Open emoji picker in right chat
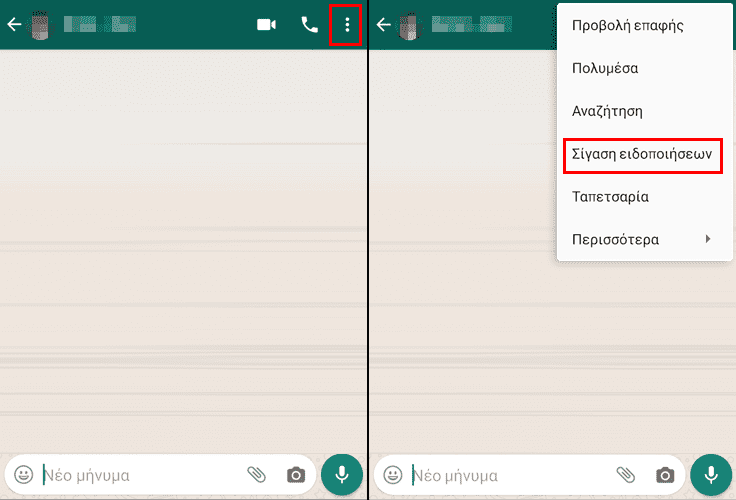736x500 pixels. [393, 475]
